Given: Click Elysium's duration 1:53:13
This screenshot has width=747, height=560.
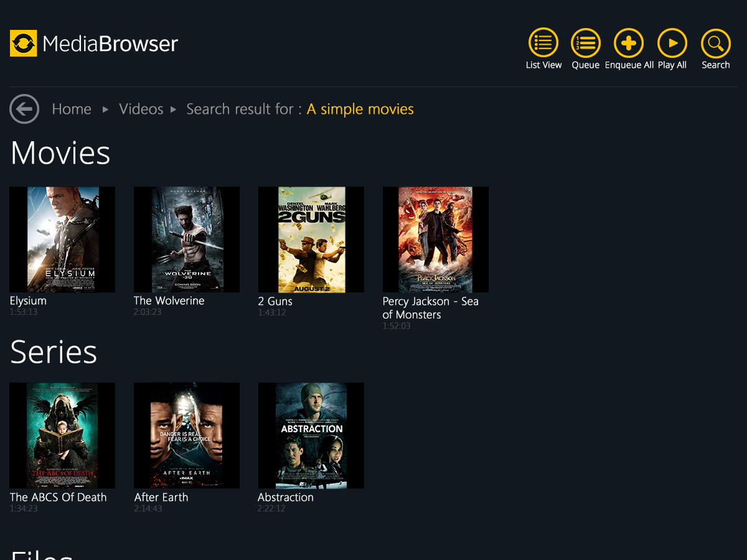Looking at the screenshot, I should click(x=24, y=312).
